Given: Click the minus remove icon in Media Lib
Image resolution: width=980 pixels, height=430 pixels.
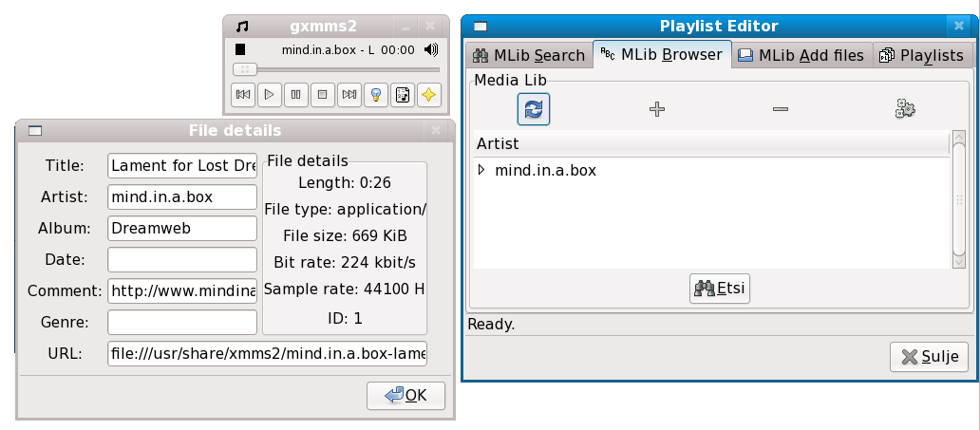Looking at the screenshot, I should click(x=781, y=109).
